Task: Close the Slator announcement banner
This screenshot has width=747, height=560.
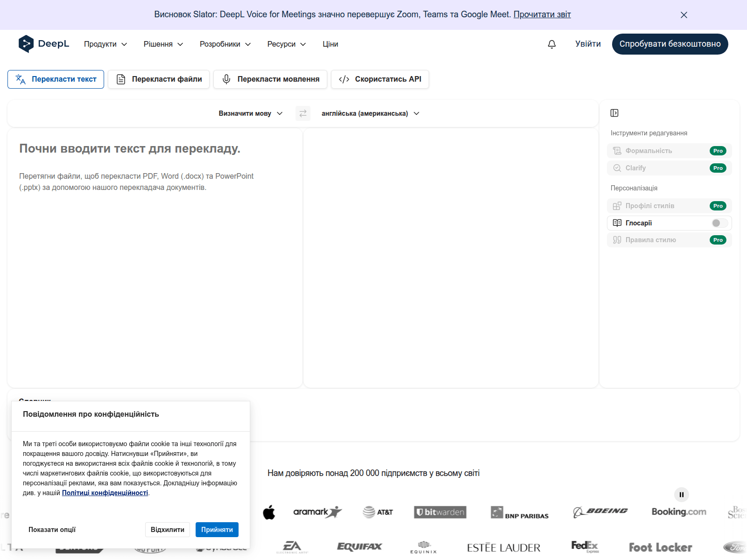Action: click(684, 15)
